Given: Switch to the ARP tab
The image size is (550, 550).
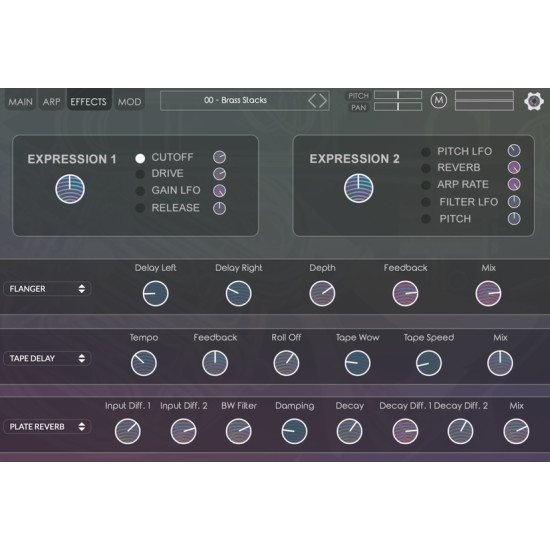Looking at the screenshot, I should (51, 102).
